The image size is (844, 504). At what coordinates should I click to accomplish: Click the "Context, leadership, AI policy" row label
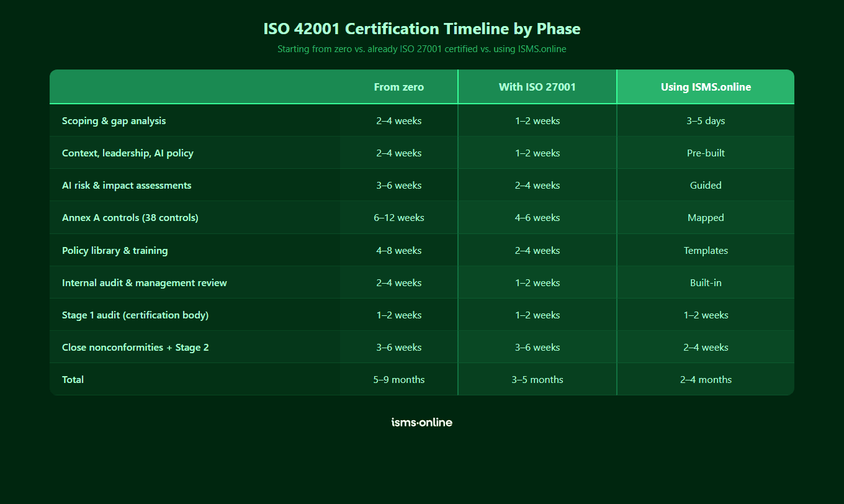coord(128,153)
